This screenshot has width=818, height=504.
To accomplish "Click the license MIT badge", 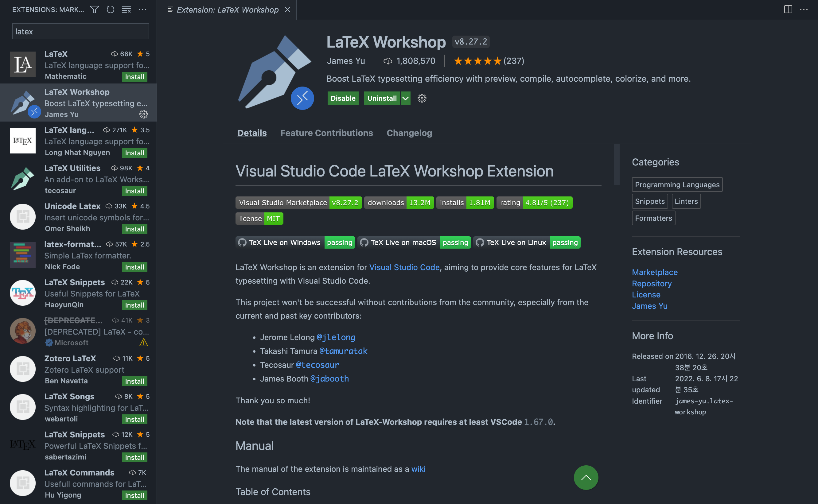I will tap(259, 219).
